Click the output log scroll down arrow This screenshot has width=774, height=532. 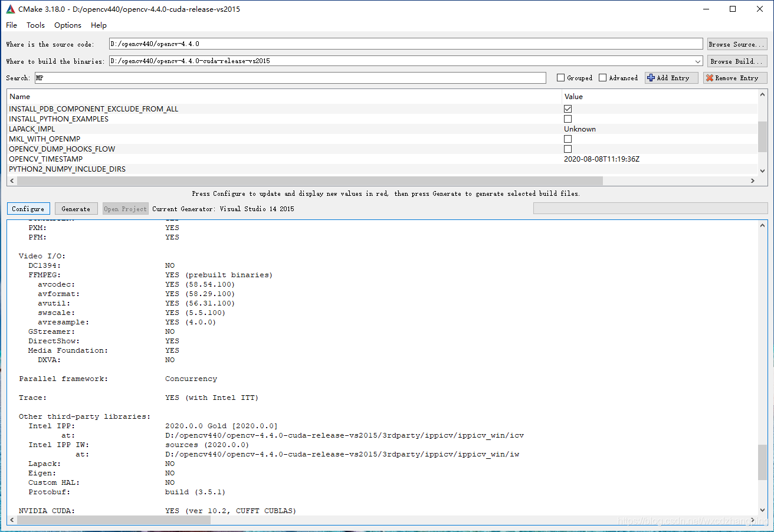click(763, 510)
